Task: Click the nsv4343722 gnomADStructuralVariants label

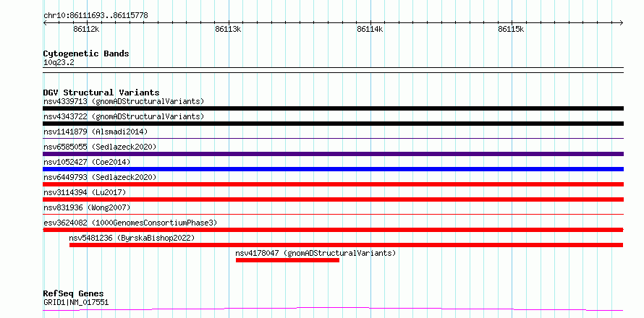Action: tap(124, 116)
